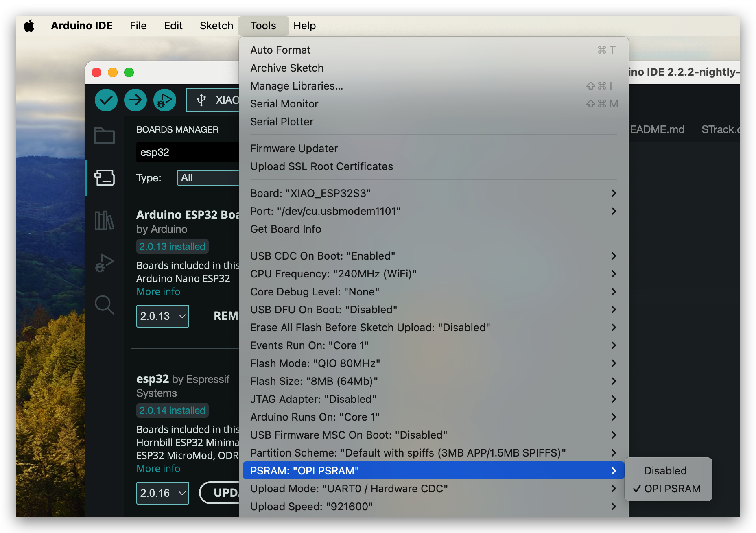The height and width of the screenshot is (533, 756).
Task: Click the REMOVE button for Arduino ESP32
Action: [x=226, y=316]
